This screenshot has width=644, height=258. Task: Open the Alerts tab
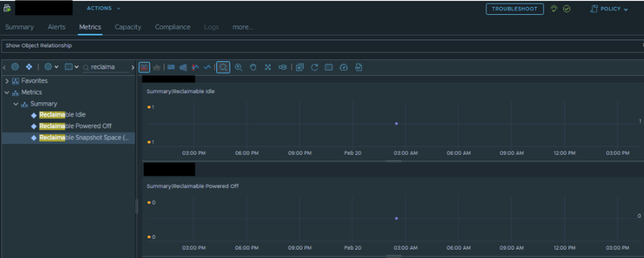[x=56, y=27]
